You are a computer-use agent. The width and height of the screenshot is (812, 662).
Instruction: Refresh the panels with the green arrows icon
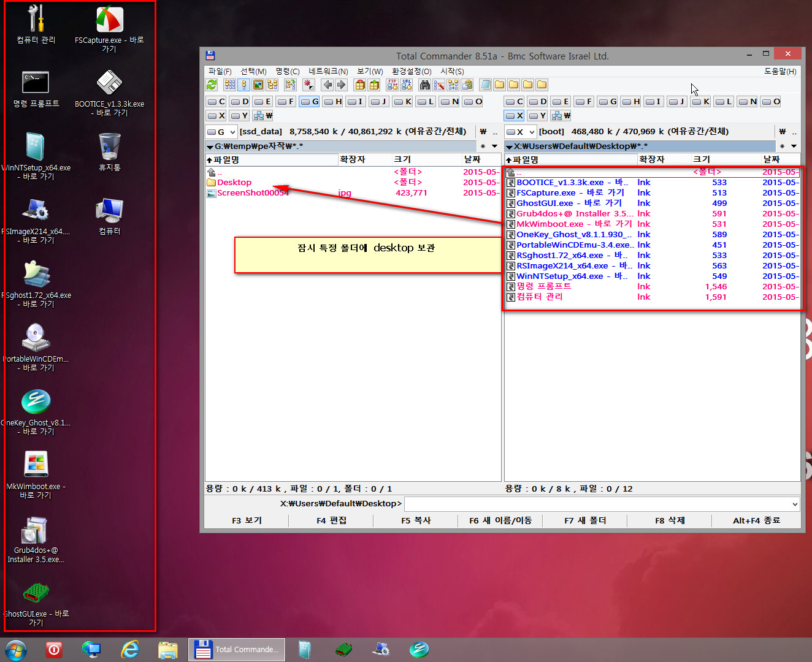click(x=212, y=85)
